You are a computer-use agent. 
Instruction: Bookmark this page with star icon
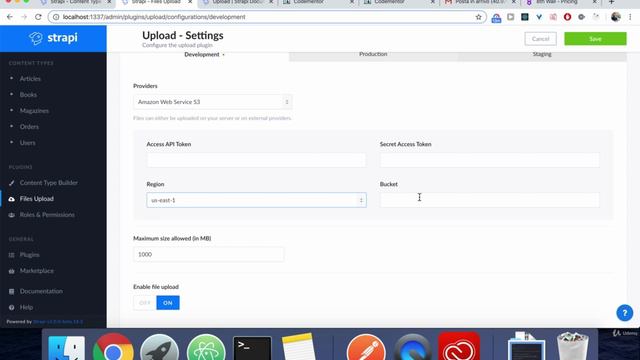tap(478, 17)
